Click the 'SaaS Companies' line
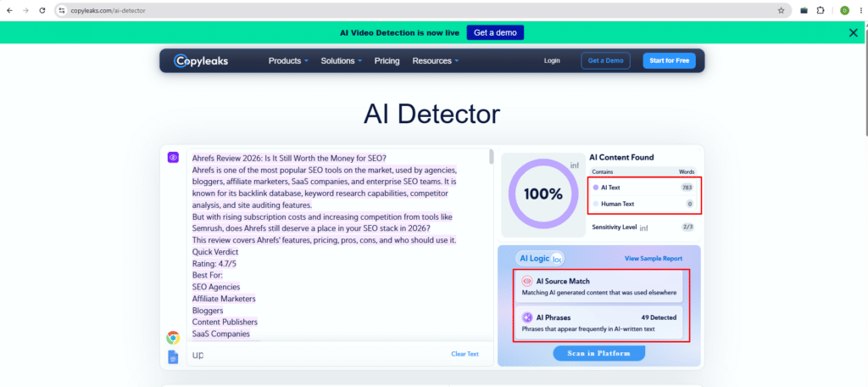 (x=221, y=334)
